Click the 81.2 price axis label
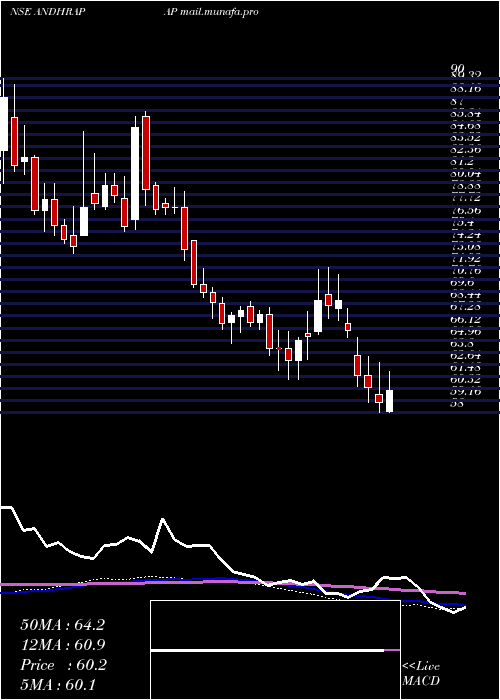 coord(460,162)
